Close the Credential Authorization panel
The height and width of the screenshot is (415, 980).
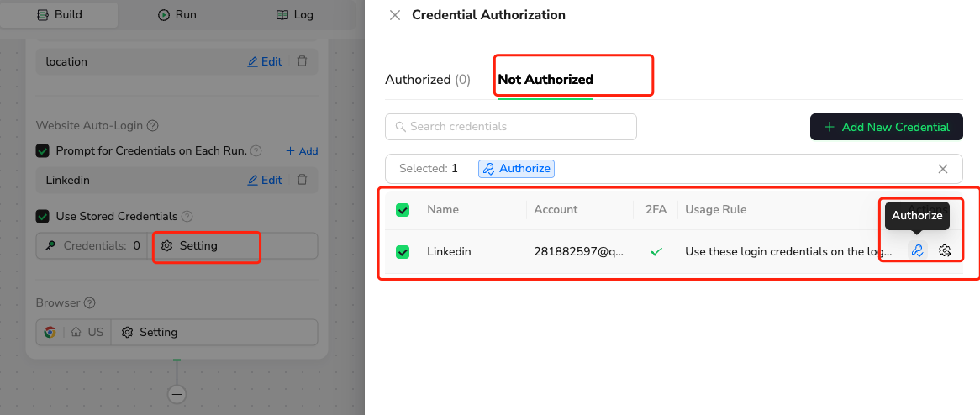click(x=395, y=15)
